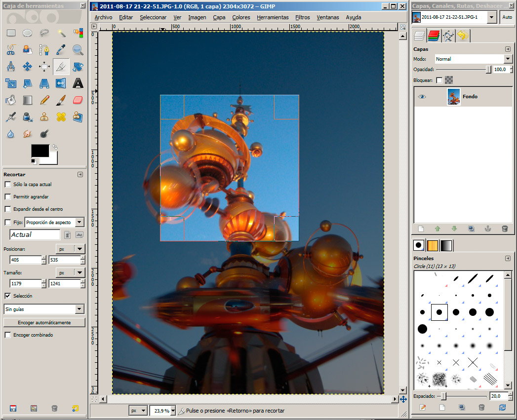Select the Crop tool

(x=61, y=67)
